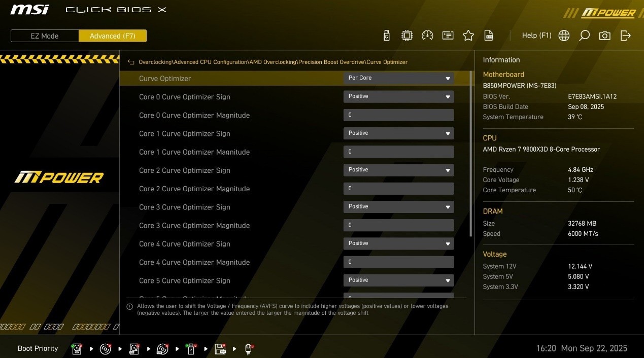Change language using the globe icon
644x358 pixels.
563,35
